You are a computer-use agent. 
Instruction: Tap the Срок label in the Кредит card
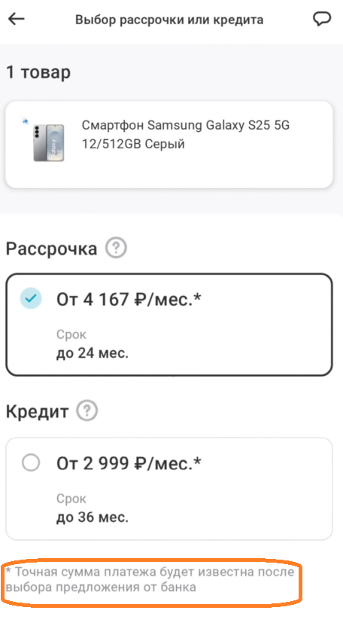[71, 499]
